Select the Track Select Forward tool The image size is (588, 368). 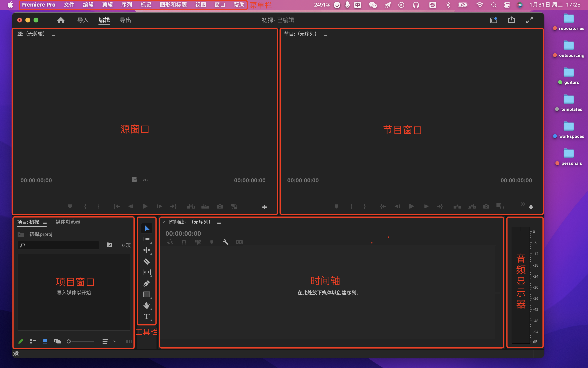click(146, 239)
